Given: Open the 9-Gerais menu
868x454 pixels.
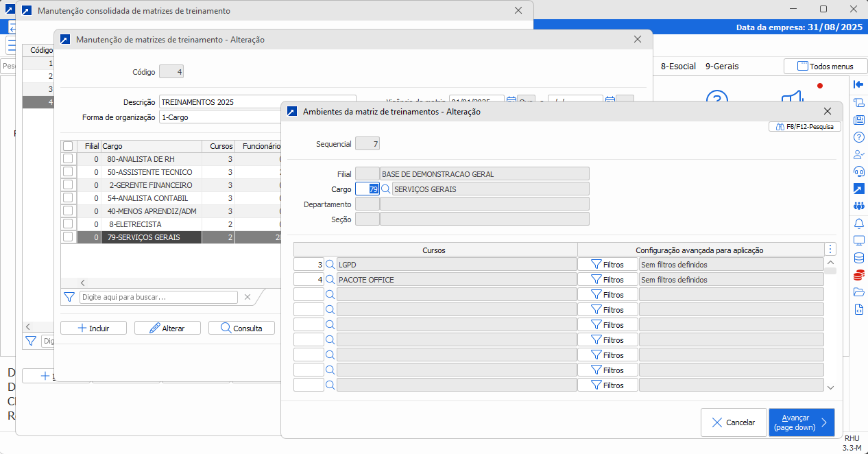Looking at the screenshot, I should [722, 67].
